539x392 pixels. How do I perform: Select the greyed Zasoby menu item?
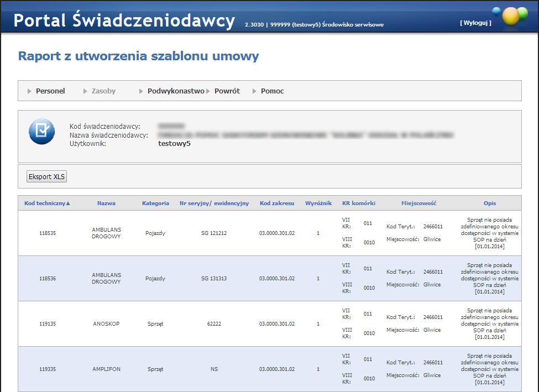click(x=103, y=91)
